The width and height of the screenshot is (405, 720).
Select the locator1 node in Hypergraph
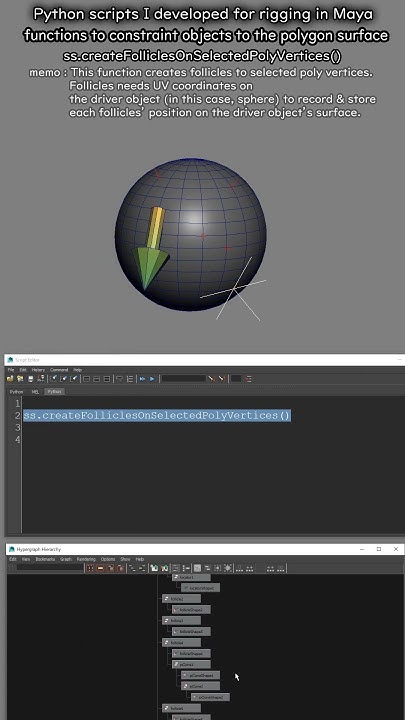point(191,577)
